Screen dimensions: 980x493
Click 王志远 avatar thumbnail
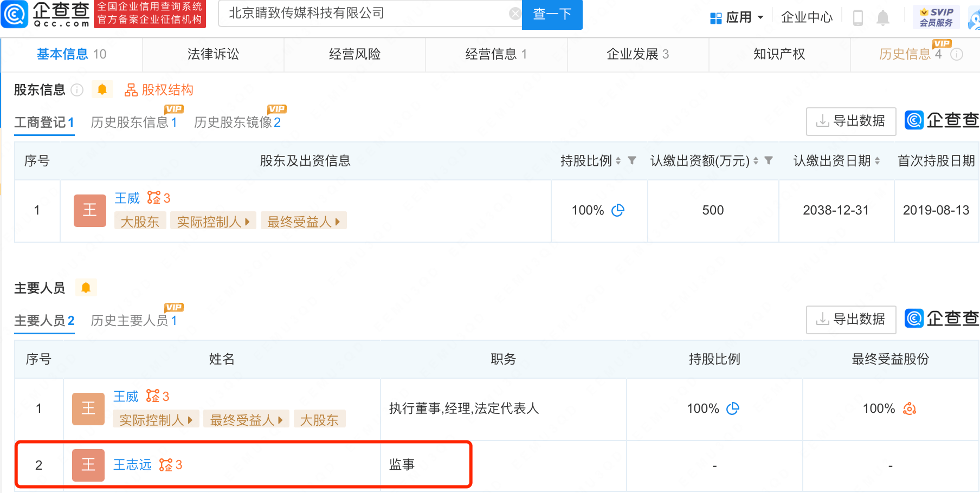[88, 465]
